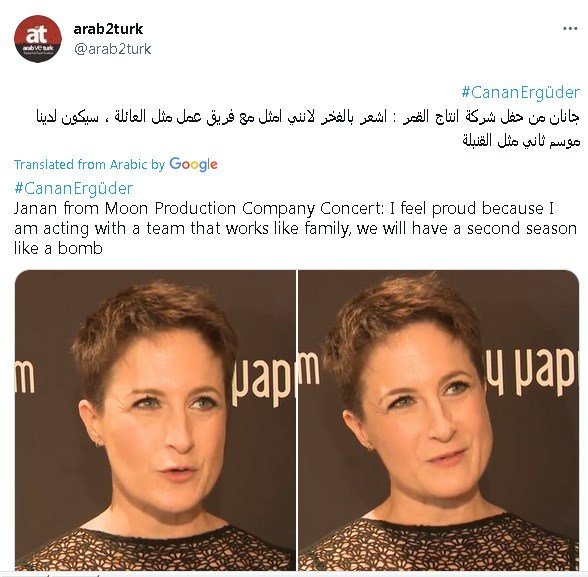Image resolution: width=588 pixels, height=577 pixels.
Task: Open #CananErgüder hashtag in the English translation
Action: [74, 188]
